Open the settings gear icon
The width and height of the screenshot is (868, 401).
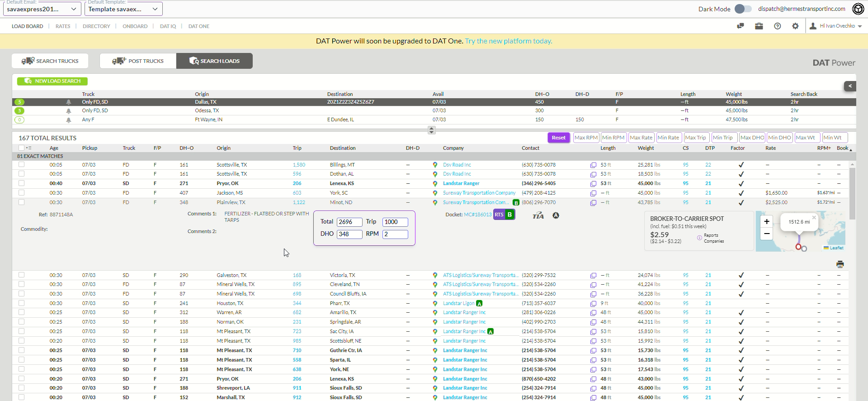click(795, 26)
